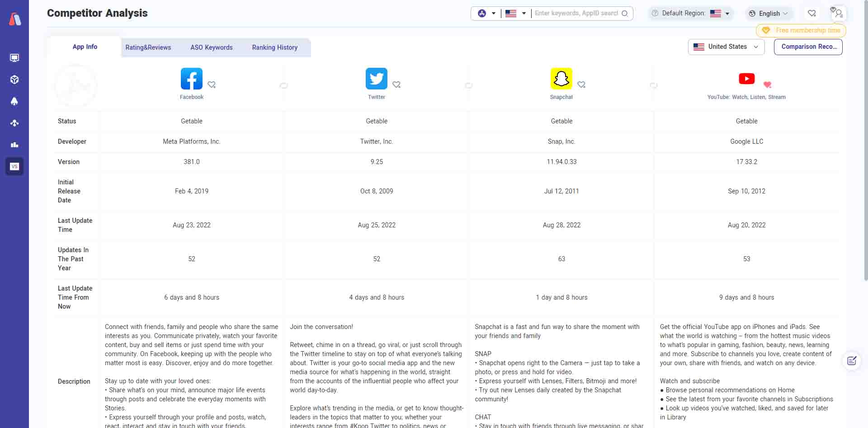Click the app logo at top of sidebar
Viewport: 868px width, 428px height.
[x=15, y=19]
